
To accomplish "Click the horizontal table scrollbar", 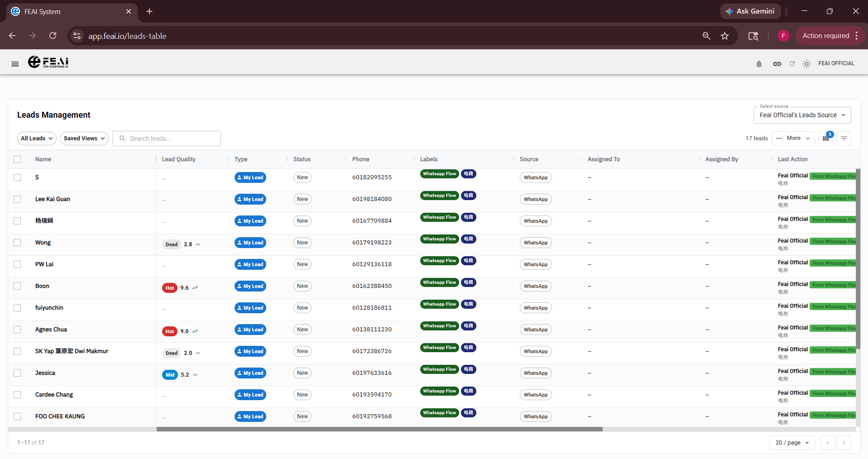I will [x=379, y=429].
